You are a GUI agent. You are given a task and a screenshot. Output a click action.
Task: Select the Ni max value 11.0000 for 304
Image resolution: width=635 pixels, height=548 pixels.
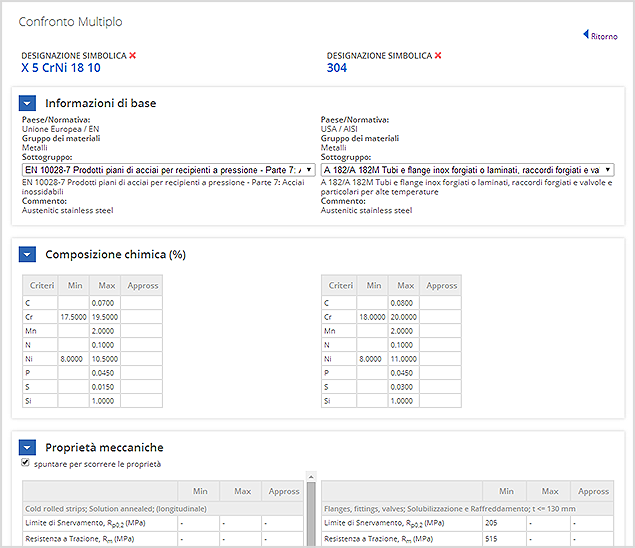[x=404, y=359]
